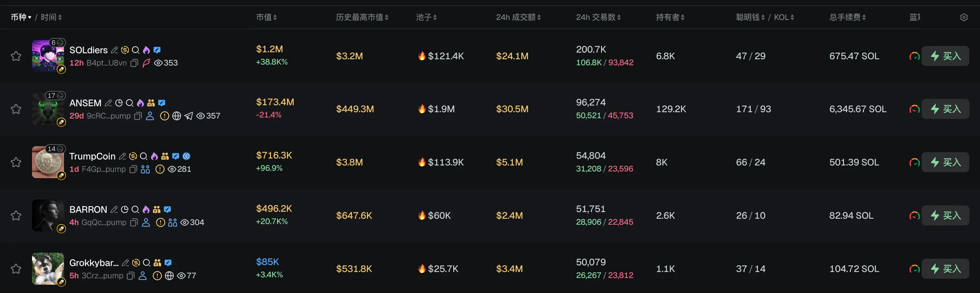This screenshot has height=293, width=980.
Task: Click the blue dollar coin icon beside TrumpCoin
Action: (186, 156)
